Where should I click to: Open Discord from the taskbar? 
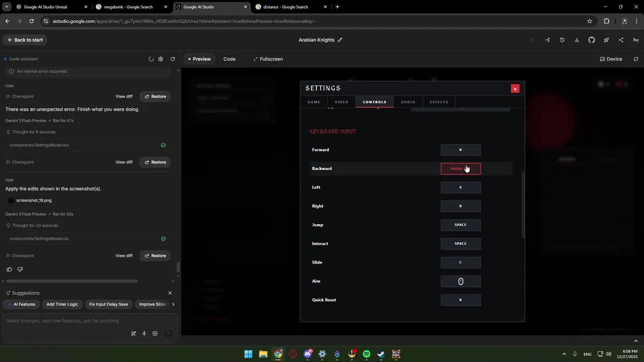tap(307, 354)
